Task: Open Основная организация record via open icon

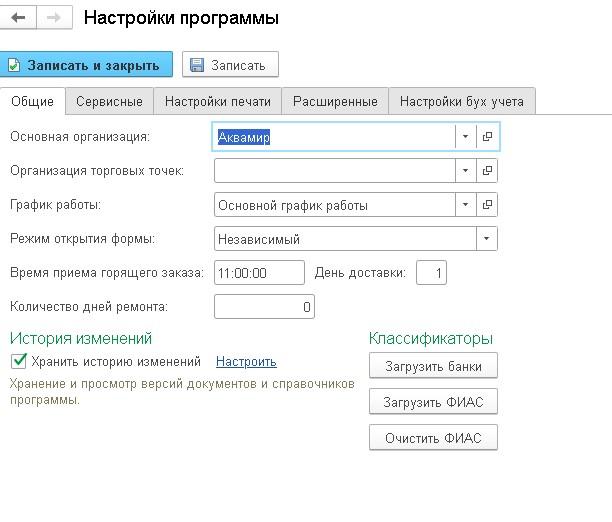Action: [x=487, y=137]
